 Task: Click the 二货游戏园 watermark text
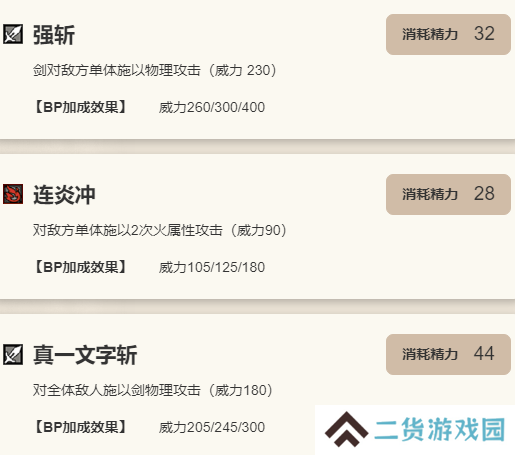440,430
